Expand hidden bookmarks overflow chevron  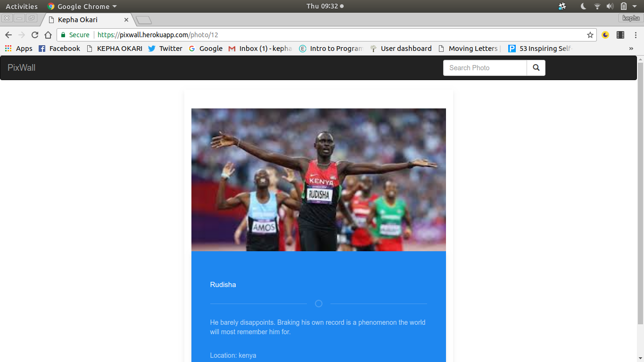tap(631, 49)
